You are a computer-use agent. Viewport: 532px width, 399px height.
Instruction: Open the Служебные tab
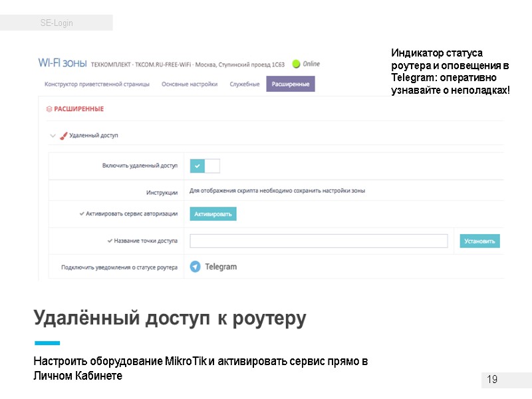click(x=245, y=82)
